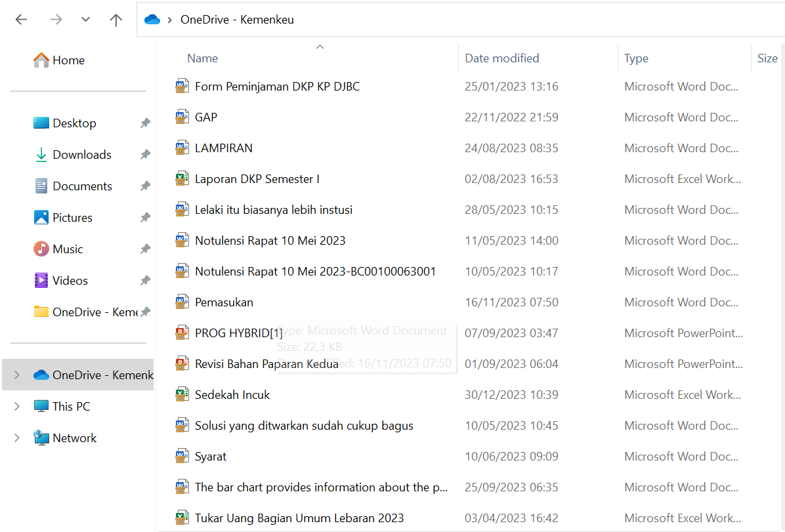Click the Word type cell of Syarat
Viewport: 785px width, 532px height.
(x=681, y=457)
